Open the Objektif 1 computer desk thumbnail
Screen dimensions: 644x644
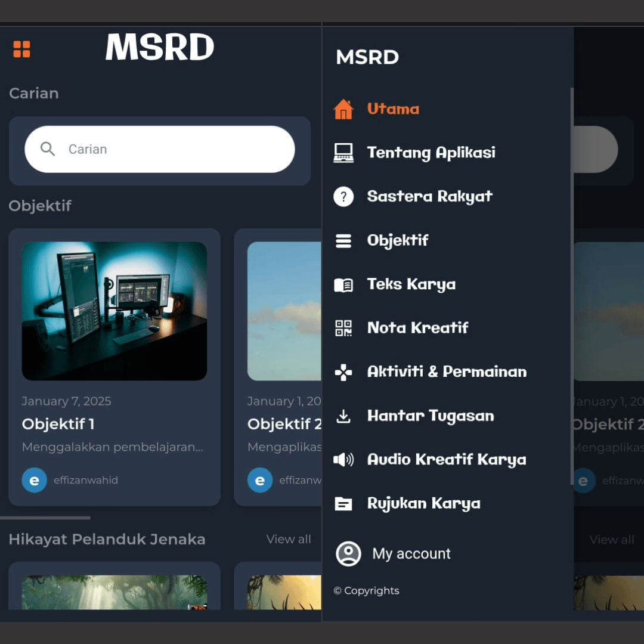[x=114, y=311]
